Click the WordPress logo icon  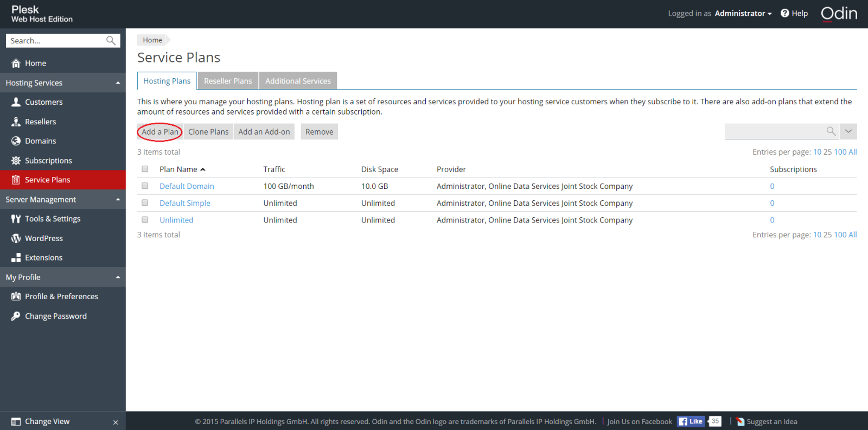(x=16, y=238)
